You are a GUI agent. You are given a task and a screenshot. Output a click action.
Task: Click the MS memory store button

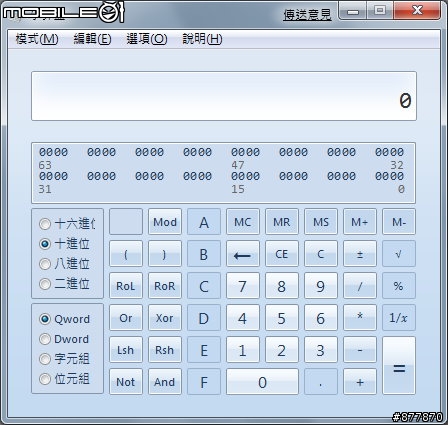tap(321, 222)
